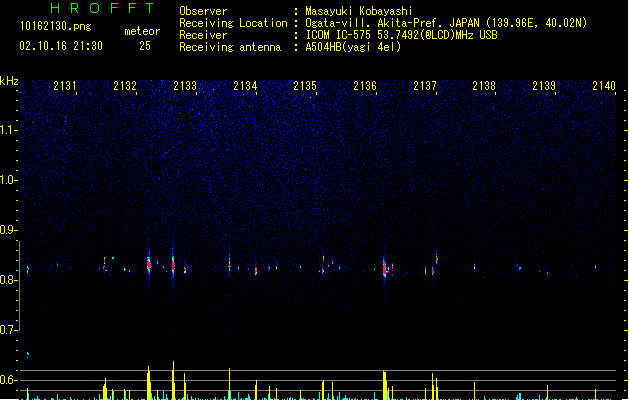The width and height of the screenshot is (629, 400).
Task: Click the meteor count label
Action: [x=142, y=31]
